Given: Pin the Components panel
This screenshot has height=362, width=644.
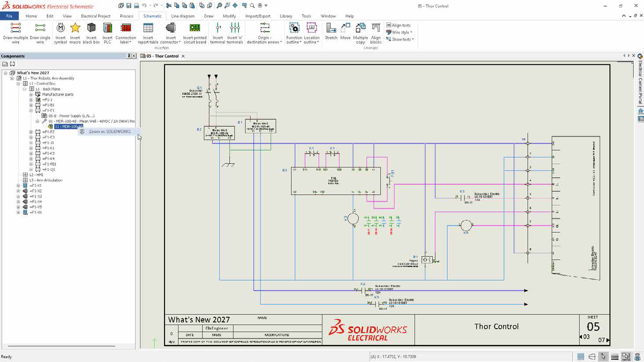Looking at the screenshot, I should (129, 56).
